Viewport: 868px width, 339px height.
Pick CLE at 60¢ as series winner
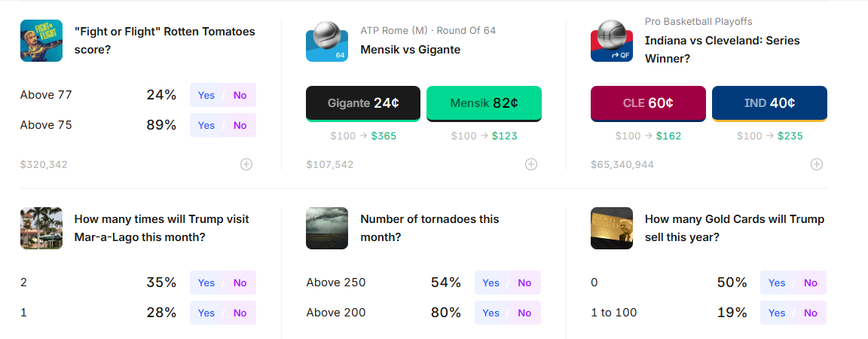click(648, 103)
